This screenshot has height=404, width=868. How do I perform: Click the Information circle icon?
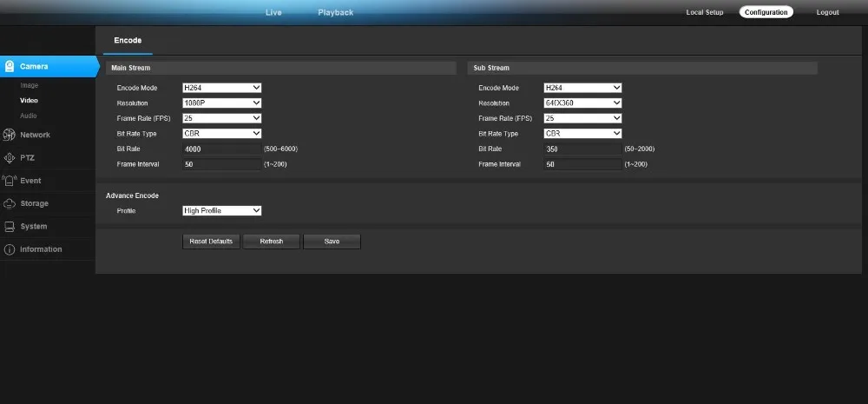pos(9,249)
